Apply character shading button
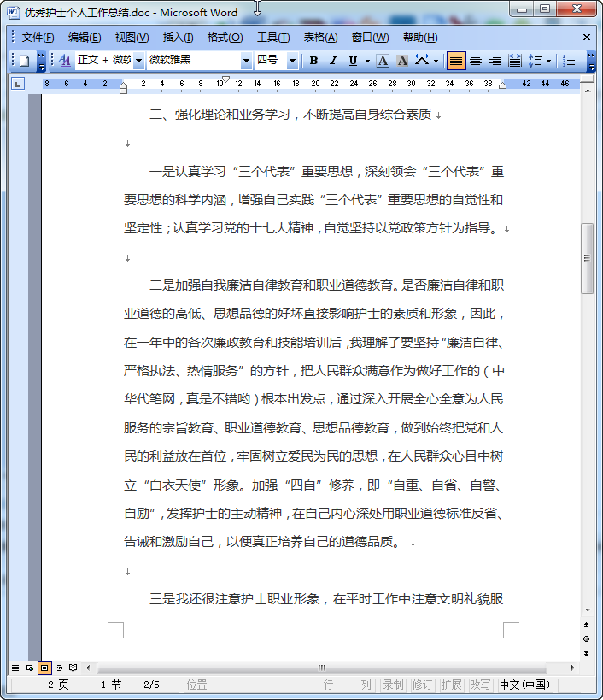 pos(401,61)
